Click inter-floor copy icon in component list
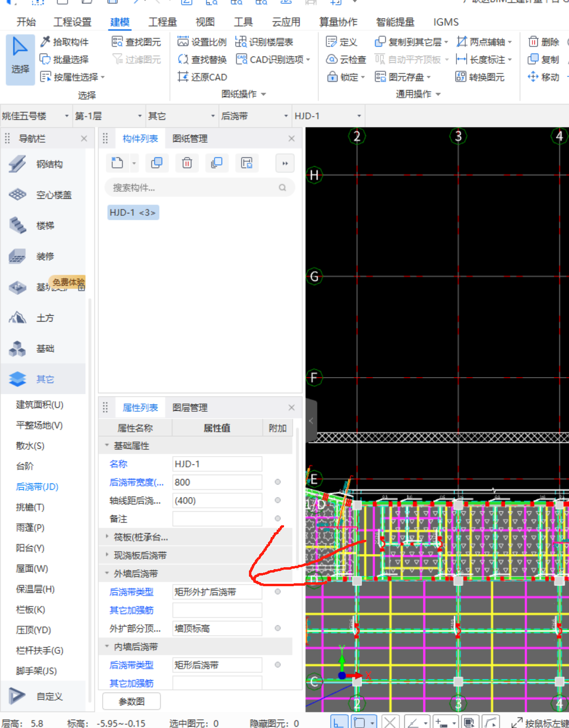The image size is (569, 728). (x=217, y=163)
